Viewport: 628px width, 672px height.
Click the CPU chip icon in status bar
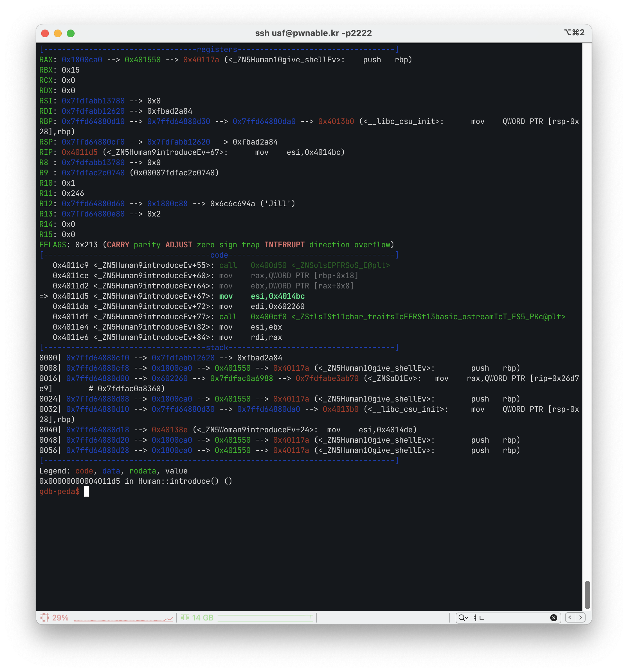tap(44, 618)
